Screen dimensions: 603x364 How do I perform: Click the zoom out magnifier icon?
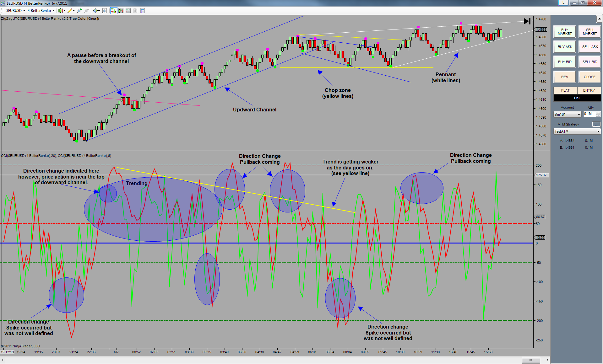tap(86, 11)
